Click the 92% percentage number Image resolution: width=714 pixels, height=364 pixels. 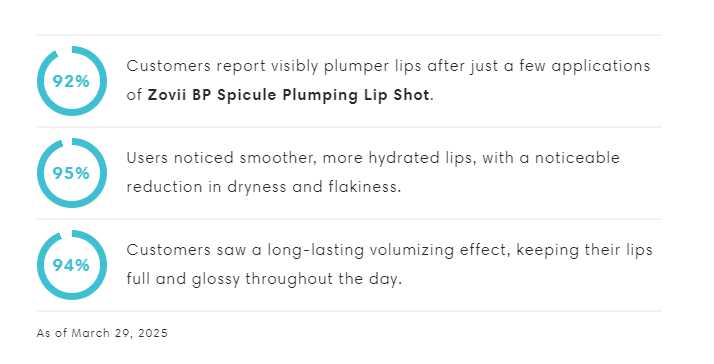click(71, 82)
